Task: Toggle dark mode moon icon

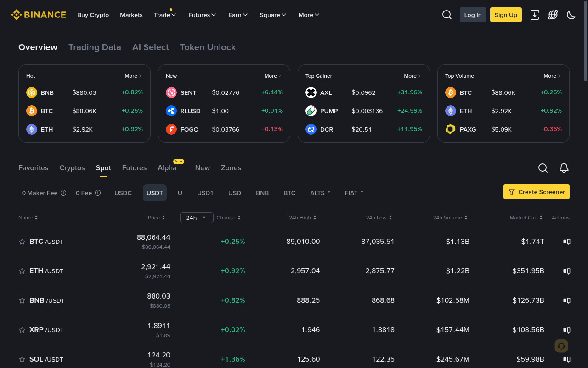Action: click(571, 15)
